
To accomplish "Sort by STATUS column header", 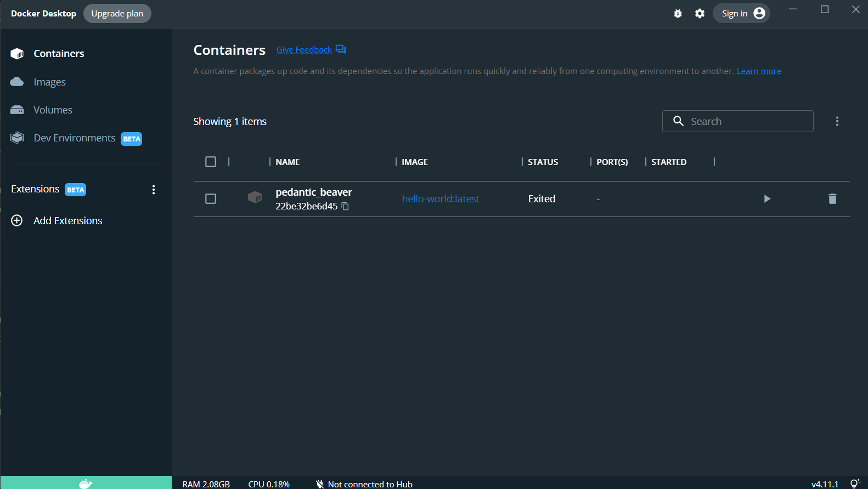I will (x=543, y=162).
